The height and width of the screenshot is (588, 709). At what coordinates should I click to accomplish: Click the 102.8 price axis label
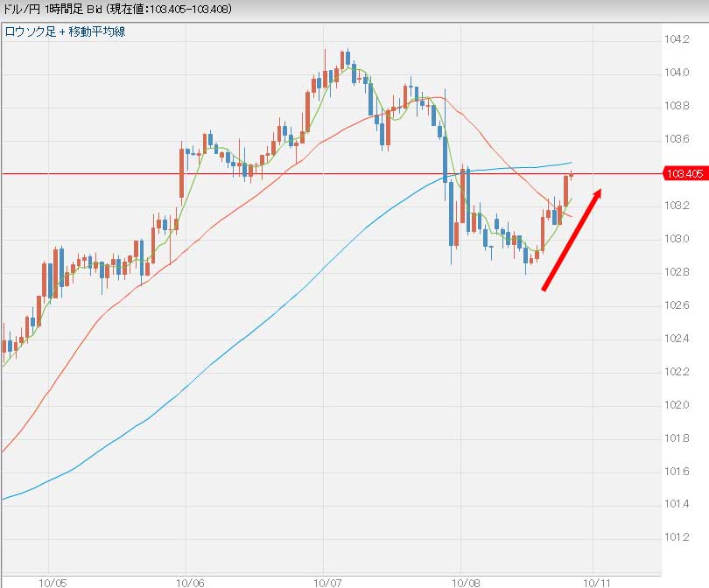click(677, 271)
